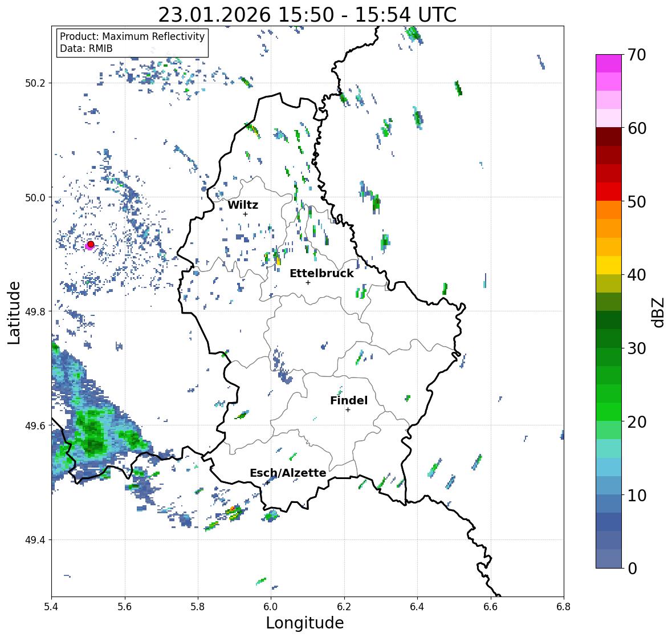Screen dimensions: 672x637
Task: Click the Wiltz cross marker
Action: point(245,214)
